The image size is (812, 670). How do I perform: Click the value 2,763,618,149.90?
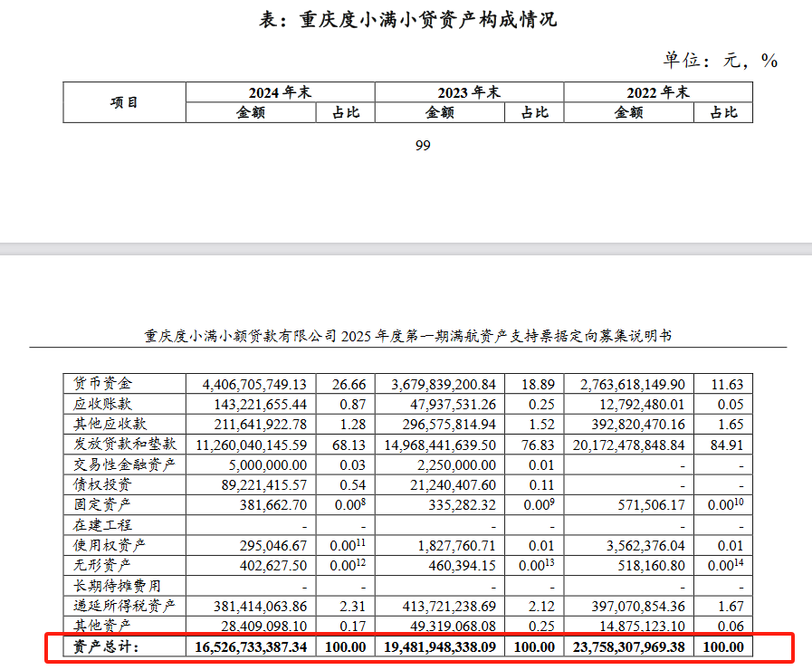[x=632, y=385]
